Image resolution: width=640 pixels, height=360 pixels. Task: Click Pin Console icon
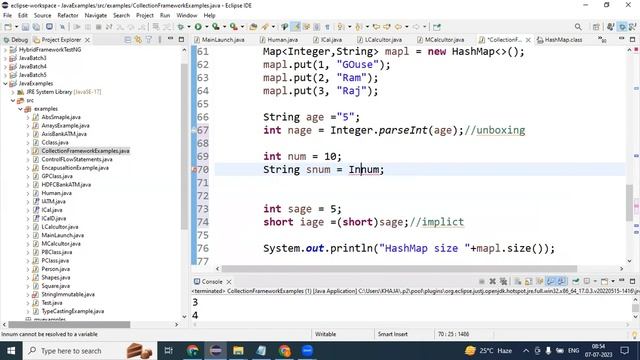coord(576,282)
